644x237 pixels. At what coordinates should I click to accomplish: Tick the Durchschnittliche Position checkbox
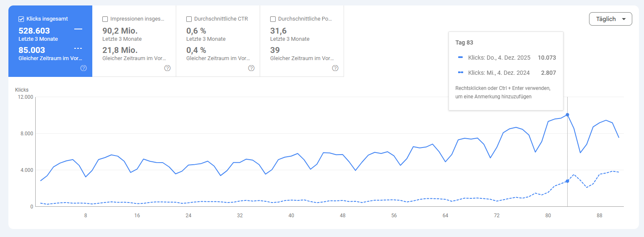[x=273, y=19]
